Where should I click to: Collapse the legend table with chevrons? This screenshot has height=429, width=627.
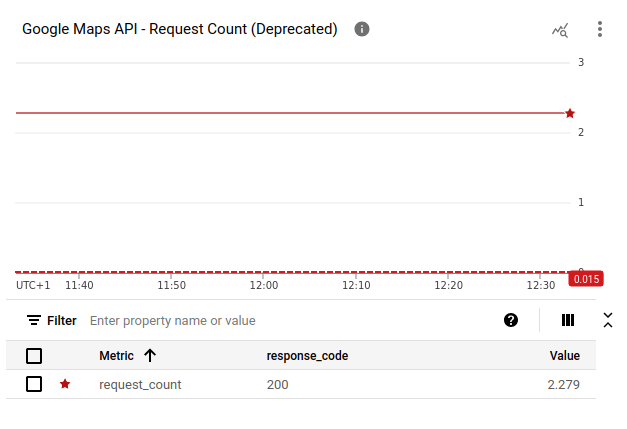(607, 320)
